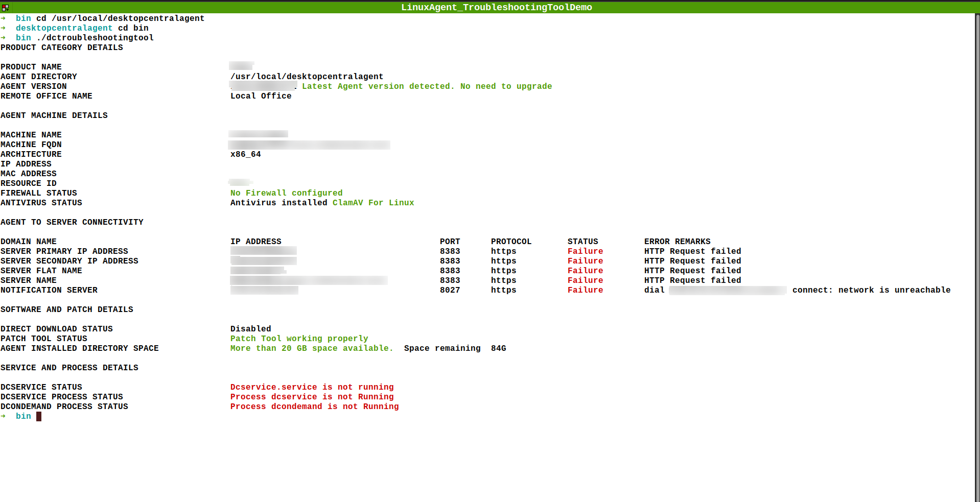Click 'HTTP Request failed' in SERVER NAME row
This screenshot has width=980, height=502.
click(x=692, y=280)
